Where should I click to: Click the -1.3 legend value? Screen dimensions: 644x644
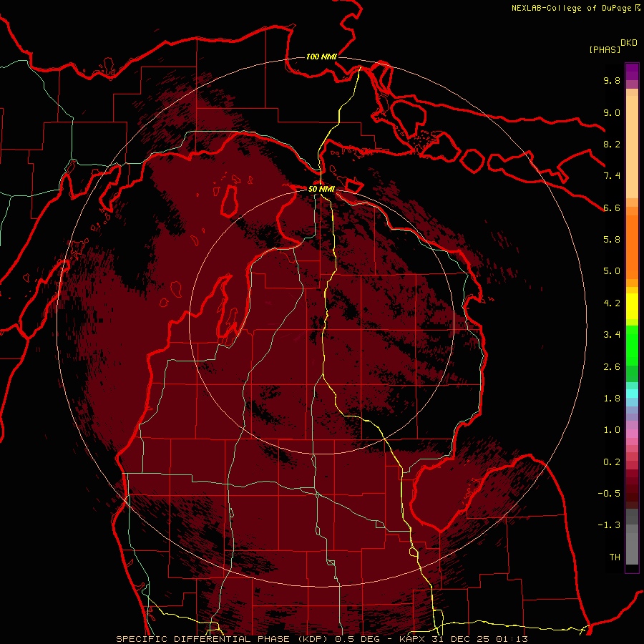pyautogui.click(x=609, y=525)
